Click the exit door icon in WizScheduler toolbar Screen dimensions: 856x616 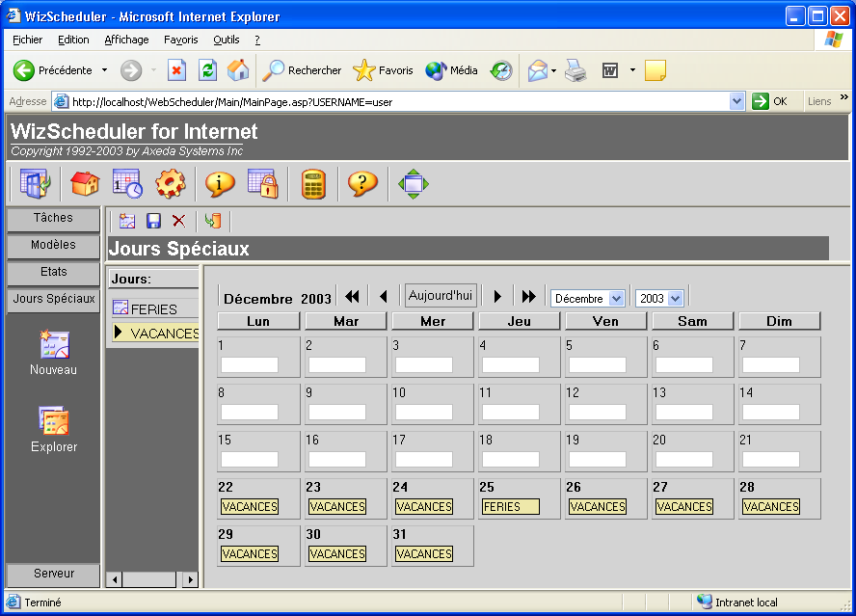(35, 183)
